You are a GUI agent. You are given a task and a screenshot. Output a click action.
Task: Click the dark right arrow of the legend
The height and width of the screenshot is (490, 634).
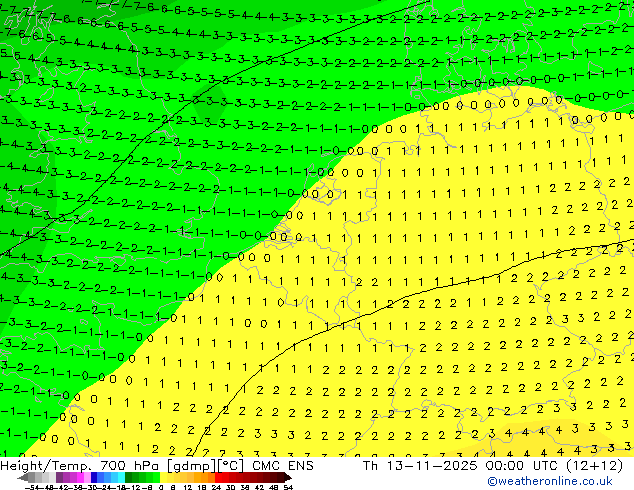tap(288, 478)
